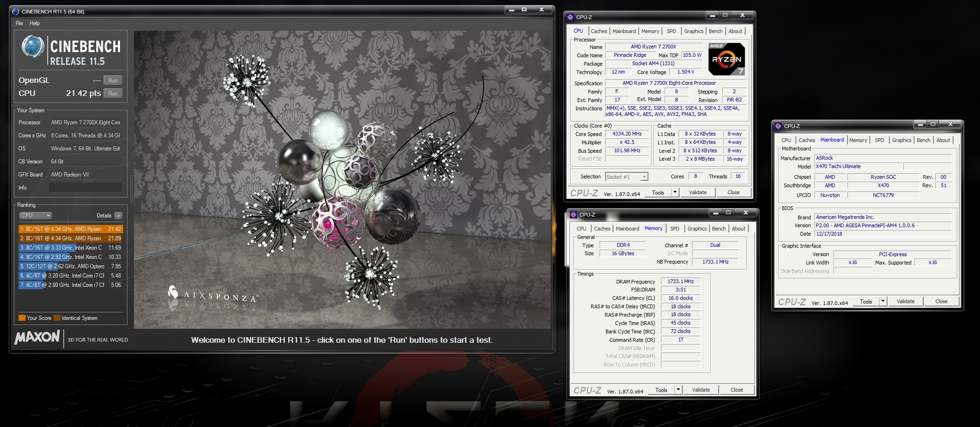The width and height of the screenshot is (980, 427).
Task: Switch to CPU tab in CPU-Z Memory window
Action: click(581, 229)
